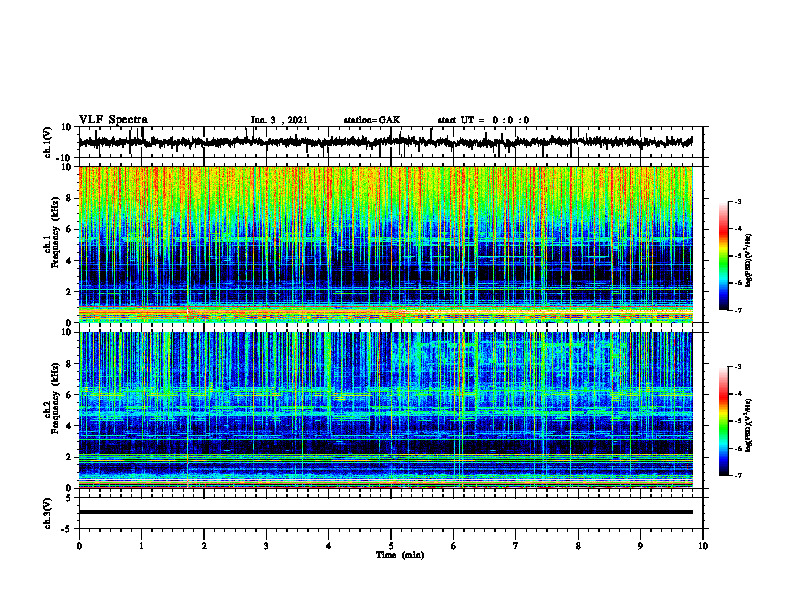This screenshot has width=792, height=612.
Task: Click ch.1 spectrogram frequency tick "8"
Action: pos(69,198)
